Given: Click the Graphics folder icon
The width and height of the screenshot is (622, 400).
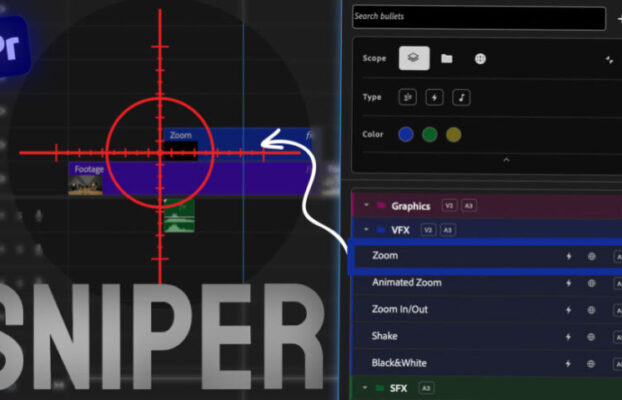Looking at the screenshot, I should (381, 205).
